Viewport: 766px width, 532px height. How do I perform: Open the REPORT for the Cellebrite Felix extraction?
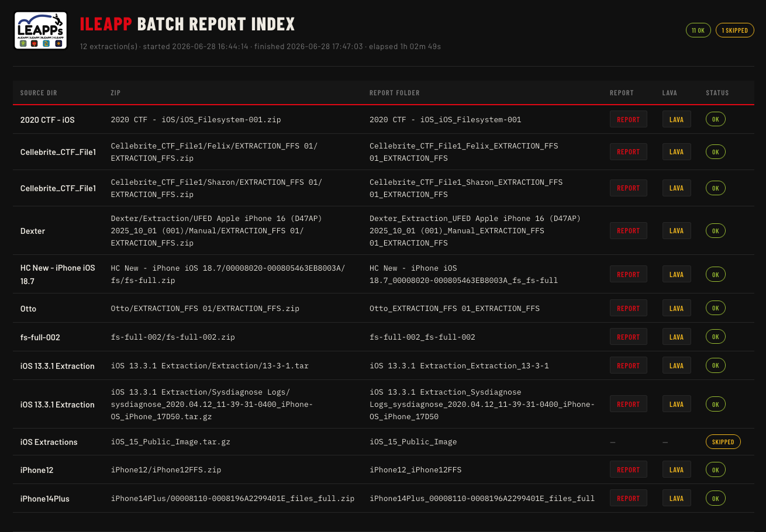pos(629,151)
